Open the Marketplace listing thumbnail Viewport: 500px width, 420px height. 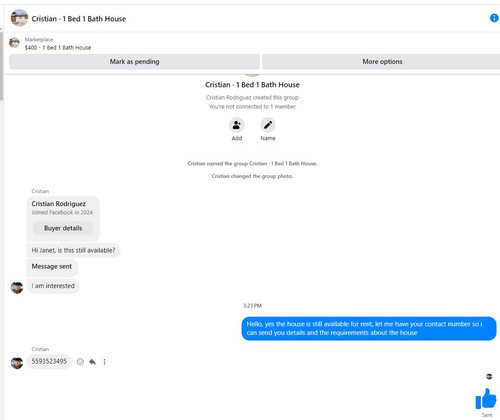click(x=14, y=43)
